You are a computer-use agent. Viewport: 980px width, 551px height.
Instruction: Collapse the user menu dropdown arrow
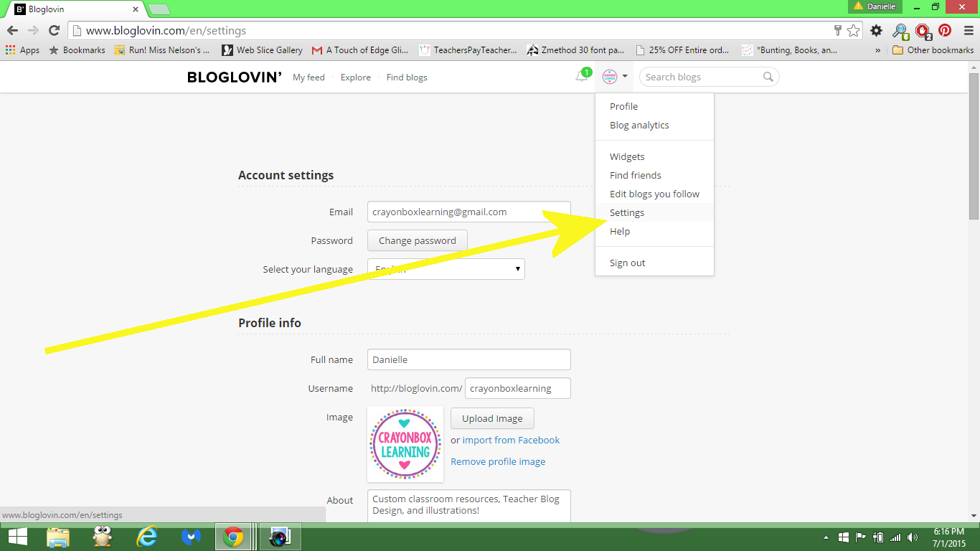click(x=626, y=77)
